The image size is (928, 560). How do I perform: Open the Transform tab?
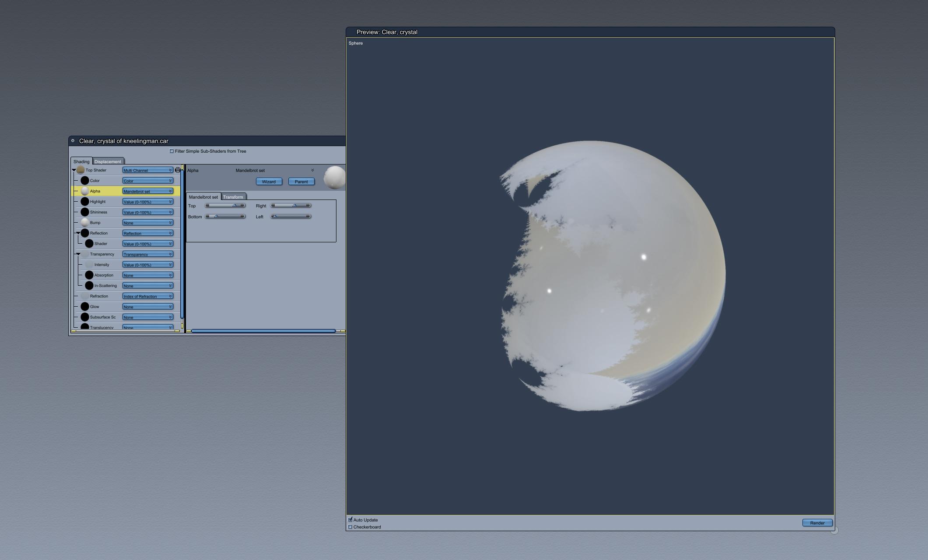pyautogui.click(x=233, y=197)
